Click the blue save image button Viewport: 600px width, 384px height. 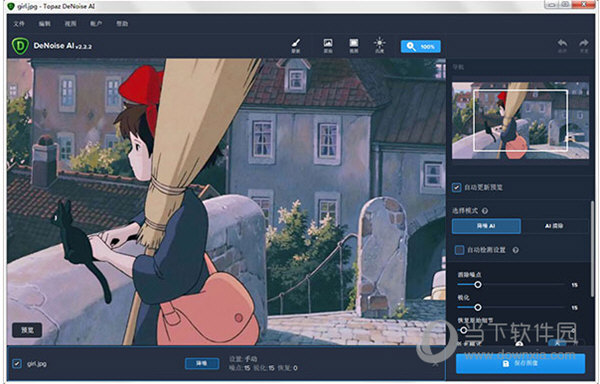[520, 363]
